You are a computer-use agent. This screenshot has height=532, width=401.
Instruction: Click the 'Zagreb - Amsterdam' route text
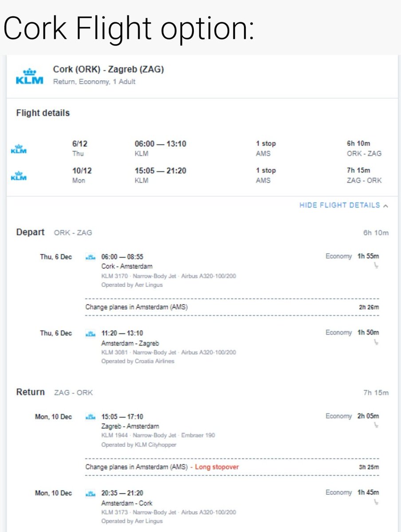pos(130,426)
